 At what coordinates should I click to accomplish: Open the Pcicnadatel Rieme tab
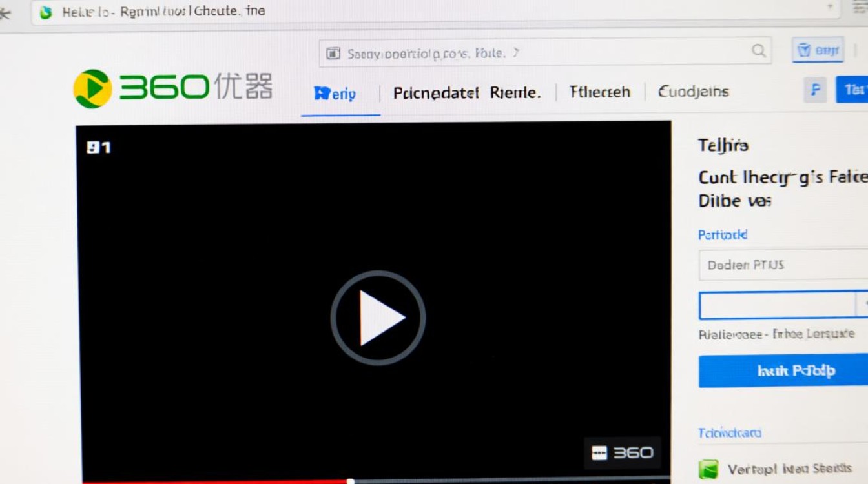pyautogui.click(x=467, y=93)
